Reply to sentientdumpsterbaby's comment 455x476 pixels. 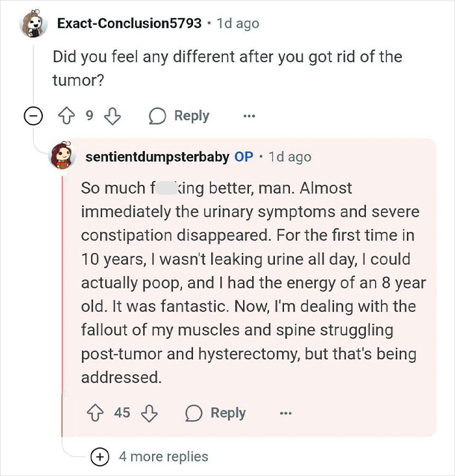pos(216,413)
